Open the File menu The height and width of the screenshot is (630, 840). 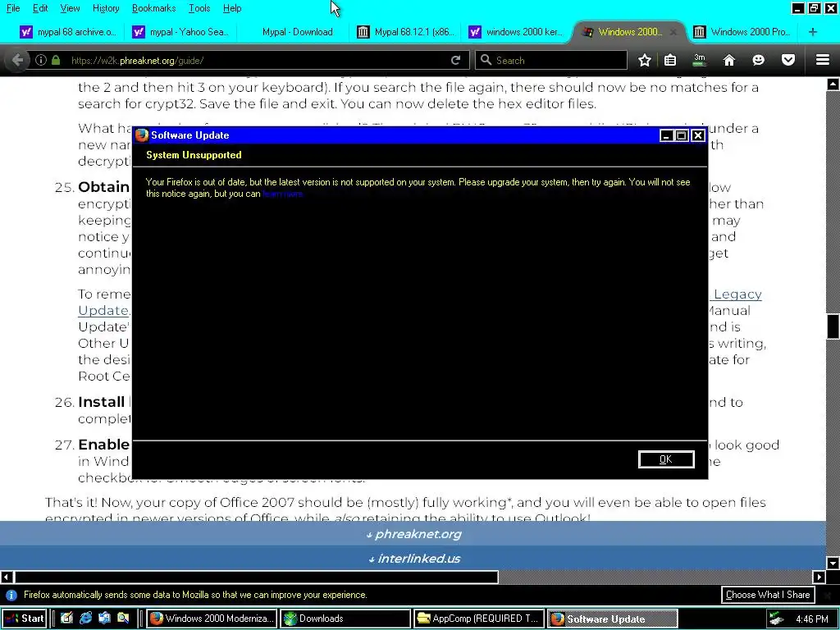coord(13,8)
